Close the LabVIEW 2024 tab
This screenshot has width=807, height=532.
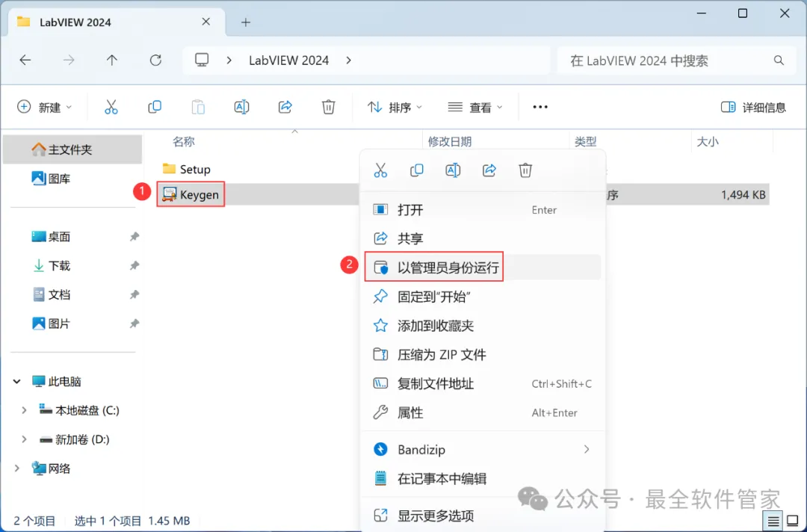206,22
